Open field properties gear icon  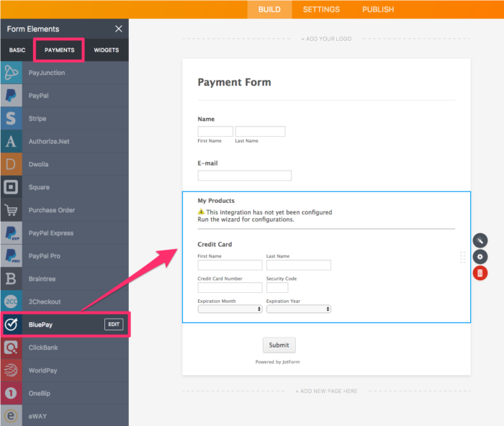[480, 257]
